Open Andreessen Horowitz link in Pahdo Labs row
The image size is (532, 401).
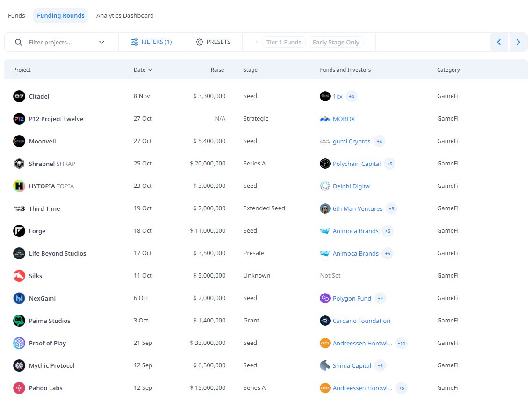click(362, 388)
